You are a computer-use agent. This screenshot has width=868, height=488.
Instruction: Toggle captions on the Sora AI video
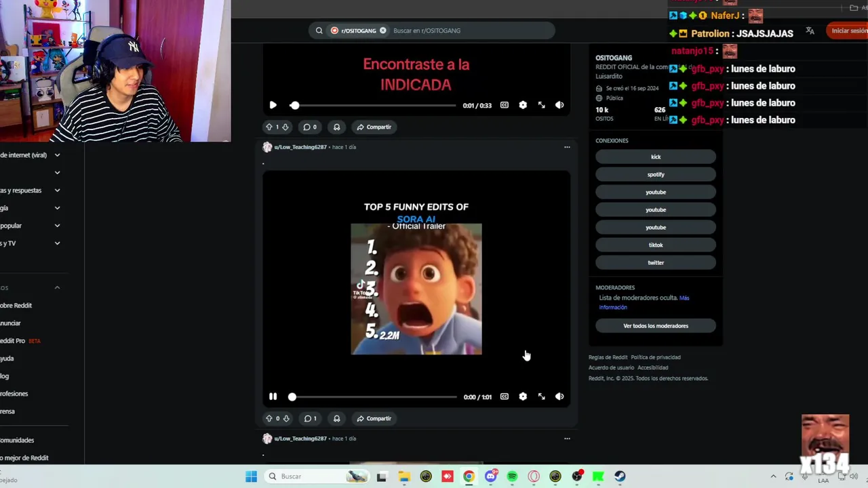tap(505, 396)
